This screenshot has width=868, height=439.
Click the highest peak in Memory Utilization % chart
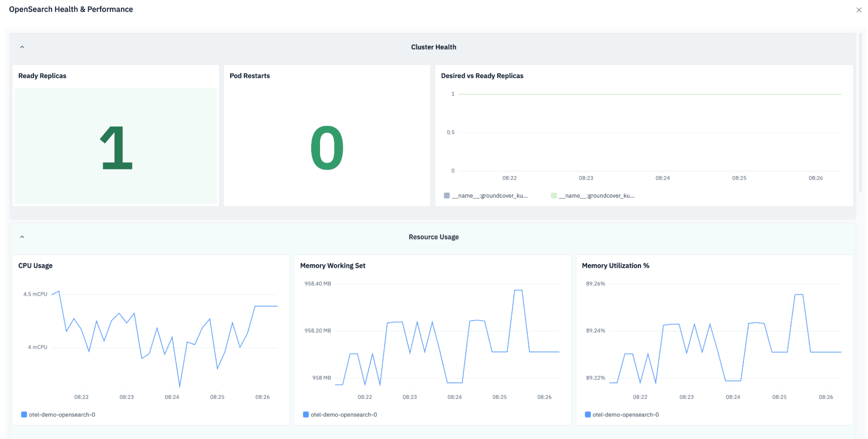click(x=799, y=295)
